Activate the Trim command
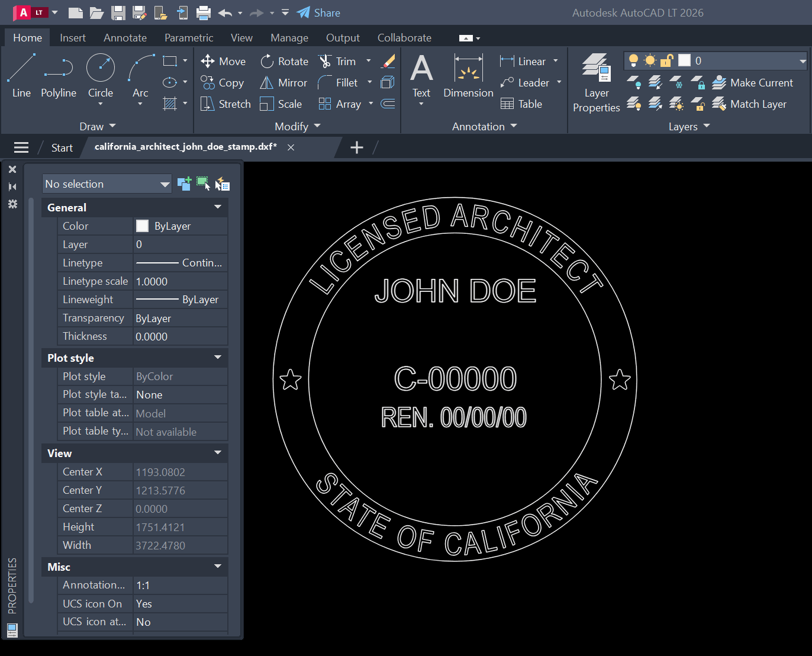Screen dimensions: 812x656 [337, 61]
